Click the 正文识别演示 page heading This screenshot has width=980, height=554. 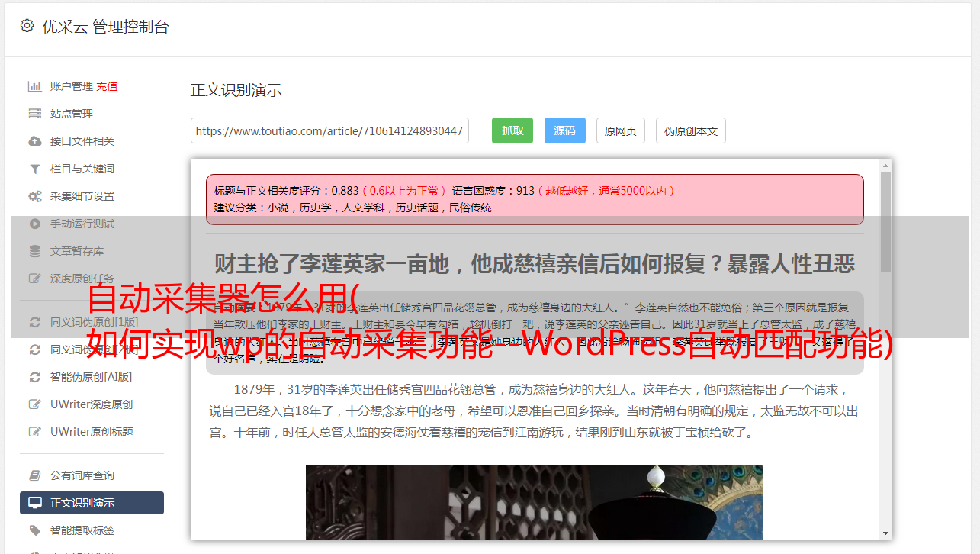coord(236,90)
